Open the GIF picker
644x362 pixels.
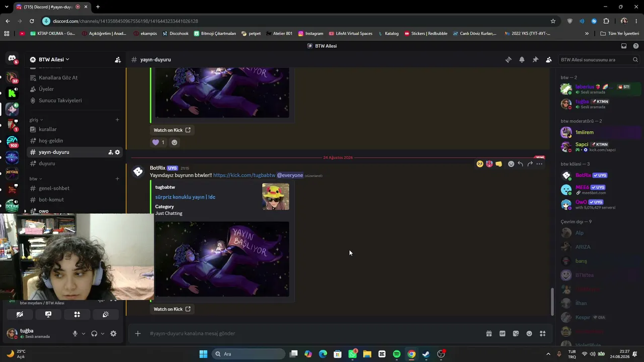click(x=502, y=333)
